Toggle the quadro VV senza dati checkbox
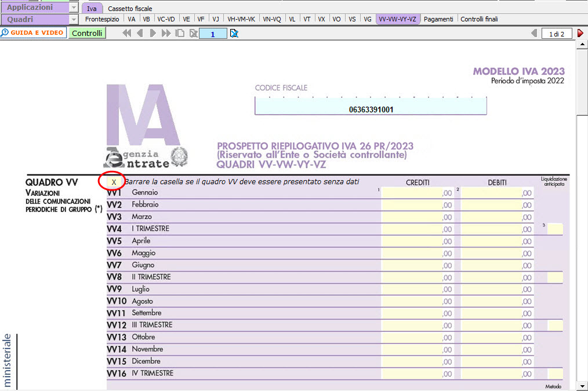 [x=114, y=182]
